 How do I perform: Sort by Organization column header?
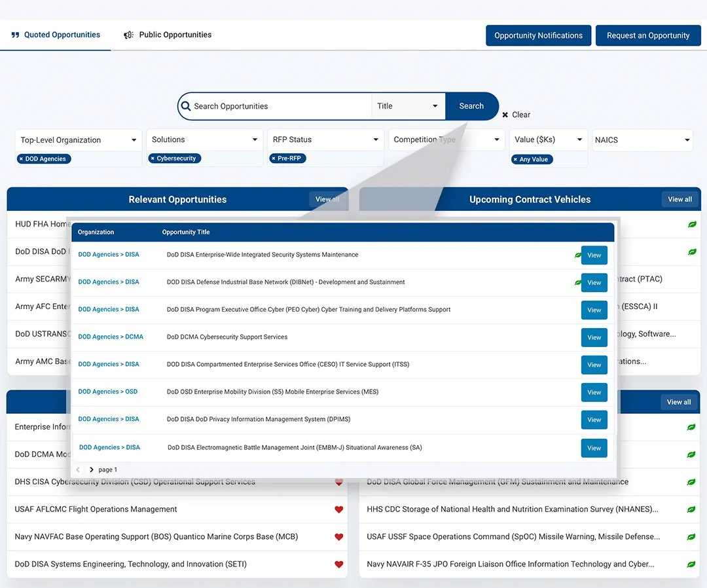[96, 232]
